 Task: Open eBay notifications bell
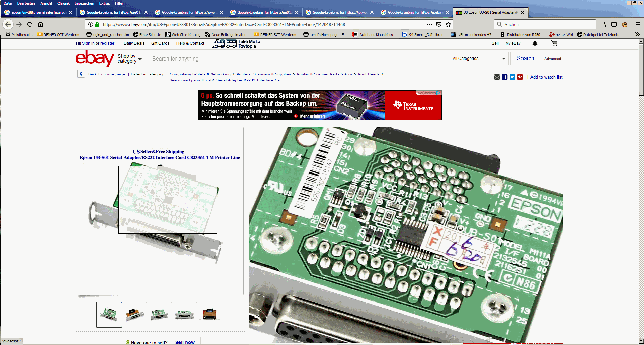[x=535, y=43]
